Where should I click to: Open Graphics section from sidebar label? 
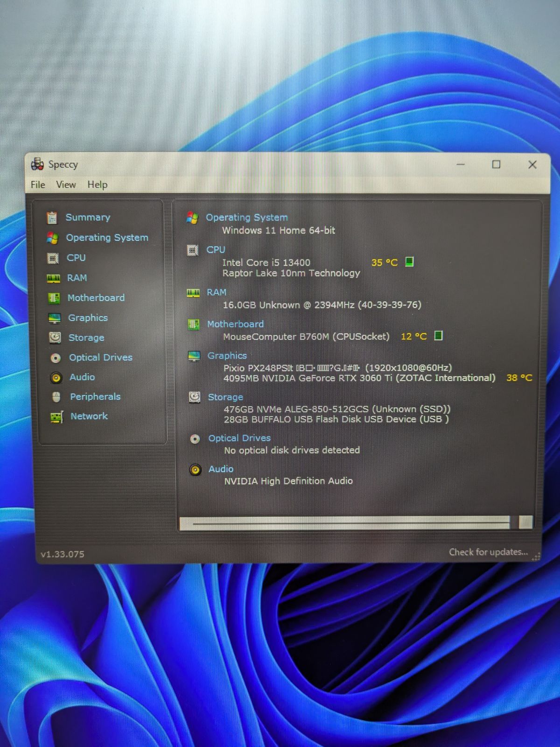(x=88, y=318)
